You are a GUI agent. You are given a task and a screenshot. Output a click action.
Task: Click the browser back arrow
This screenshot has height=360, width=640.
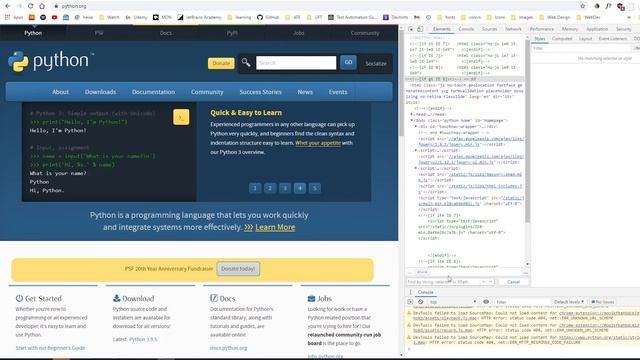[x=7, y=6]
